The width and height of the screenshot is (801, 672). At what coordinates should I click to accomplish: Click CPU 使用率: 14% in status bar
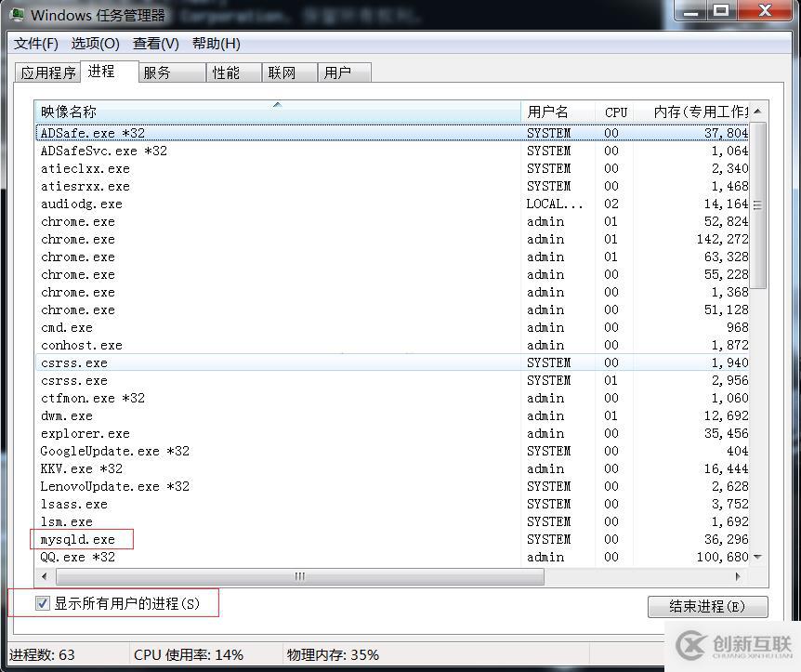(189, 655)
